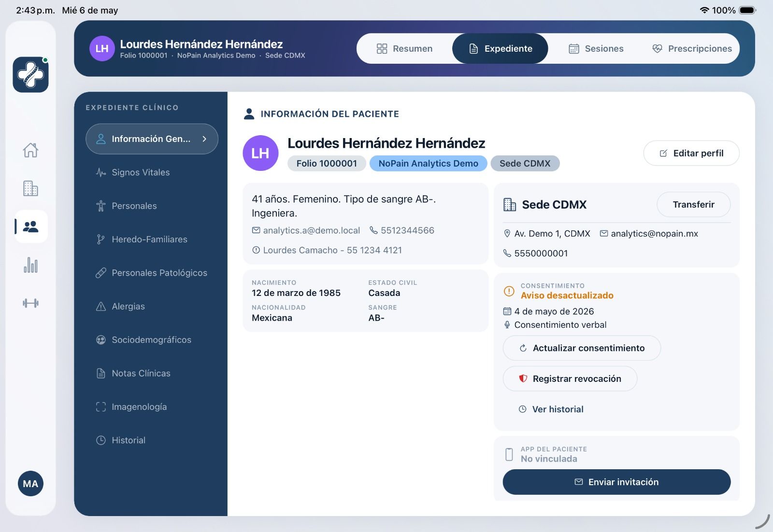Open the buildings (sedes) sidebar icon

[x=30, y=188]
